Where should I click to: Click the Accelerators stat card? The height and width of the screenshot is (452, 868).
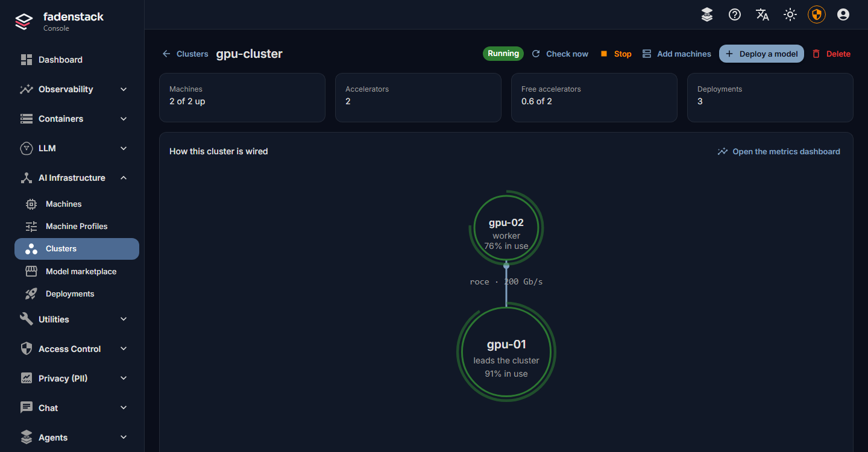[x=418, y=98]
